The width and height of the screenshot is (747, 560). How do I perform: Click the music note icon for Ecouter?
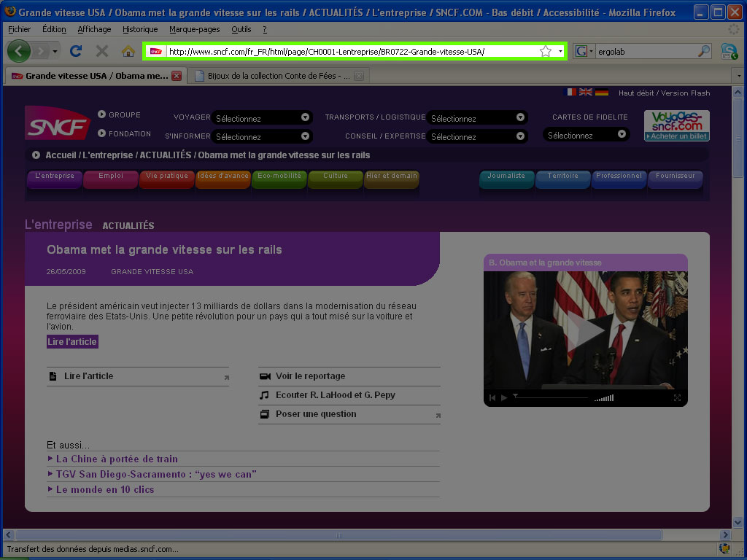pos(264,395)
